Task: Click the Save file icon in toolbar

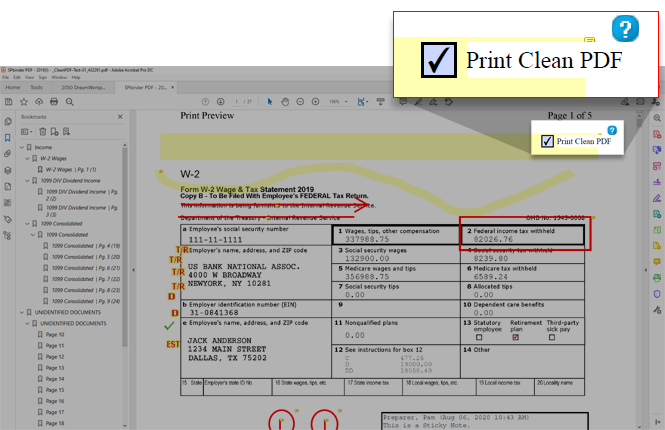Action: pos(8,102)
